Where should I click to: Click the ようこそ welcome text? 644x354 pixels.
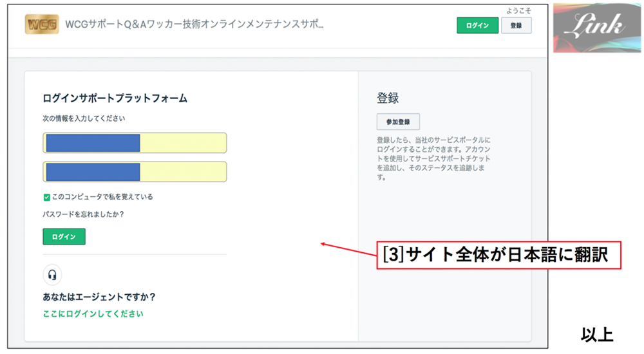pos(518,11)
